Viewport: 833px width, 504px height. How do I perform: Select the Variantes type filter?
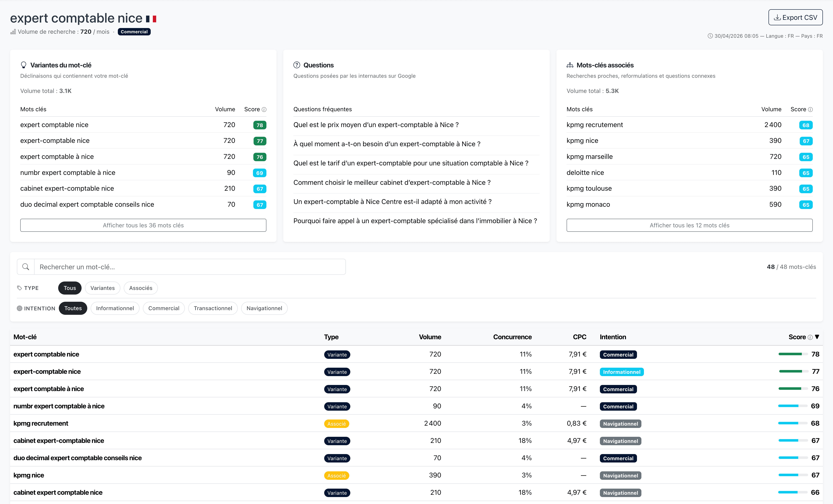[x=102, y=288]
